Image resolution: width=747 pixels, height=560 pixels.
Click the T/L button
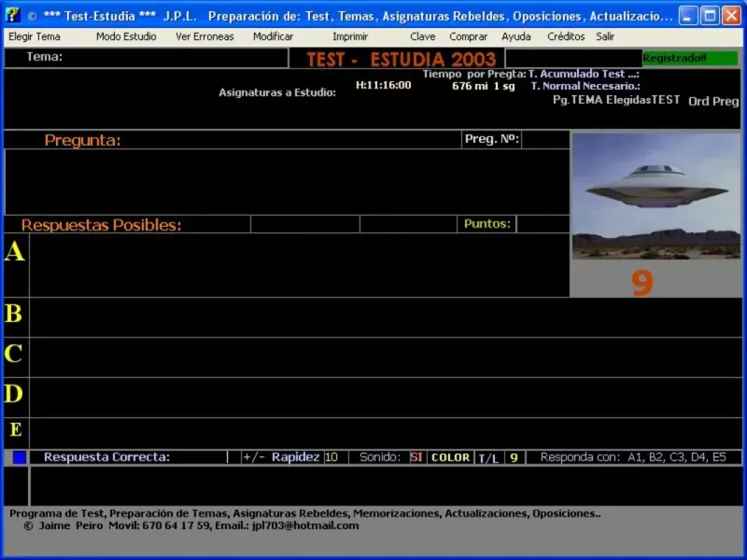click(488, 458)
